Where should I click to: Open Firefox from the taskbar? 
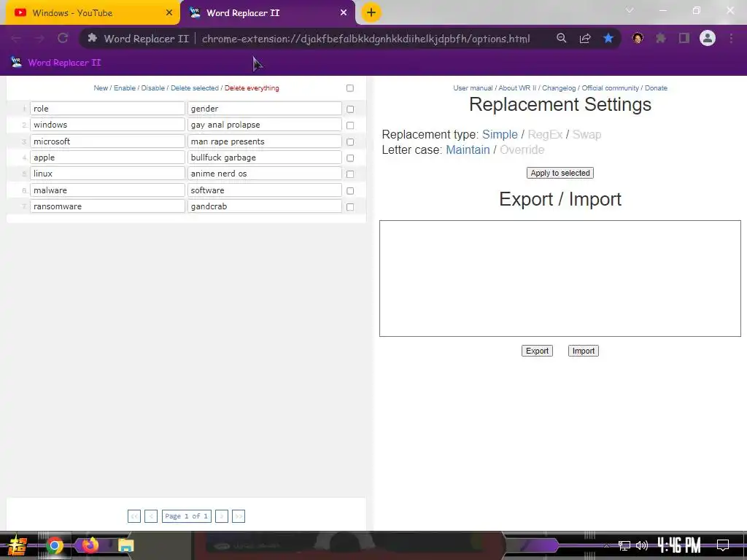pyautogui.click(x=90, y=545)
